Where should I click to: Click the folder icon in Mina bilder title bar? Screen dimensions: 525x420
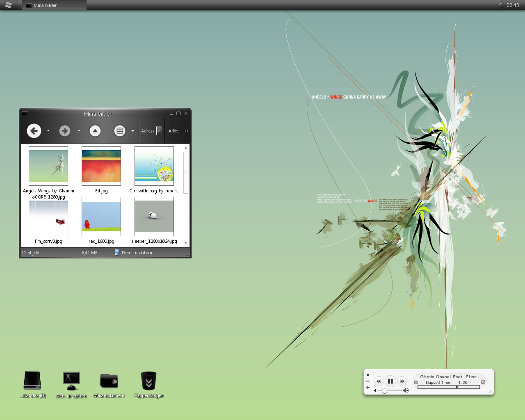(25, 114)
